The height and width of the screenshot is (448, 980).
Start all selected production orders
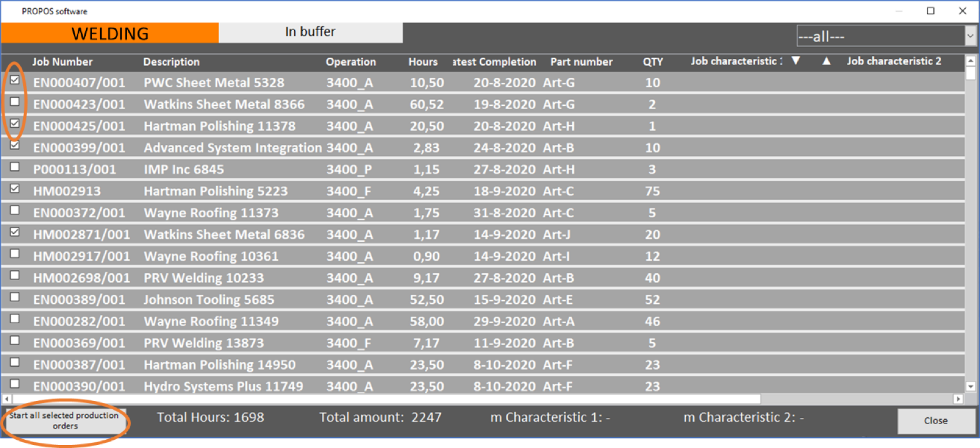[64, 420]
